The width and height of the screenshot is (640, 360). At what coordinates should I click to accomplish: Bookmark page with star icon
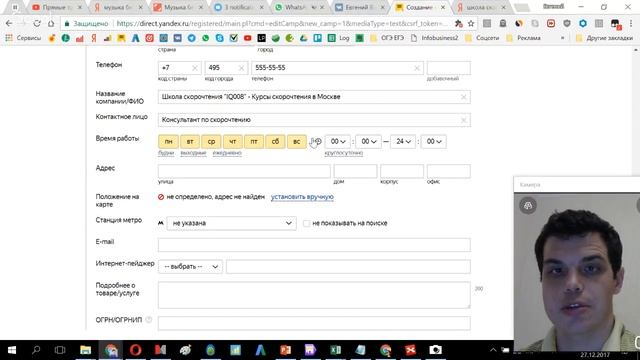point(471,24)
